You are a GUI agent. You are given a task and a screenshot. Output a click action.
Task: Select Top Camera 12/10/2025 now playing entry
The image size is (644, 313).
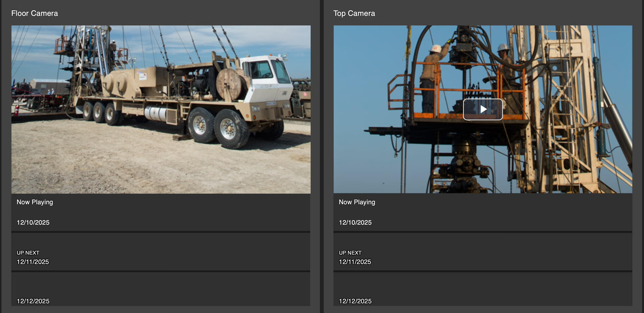point(483,213)
